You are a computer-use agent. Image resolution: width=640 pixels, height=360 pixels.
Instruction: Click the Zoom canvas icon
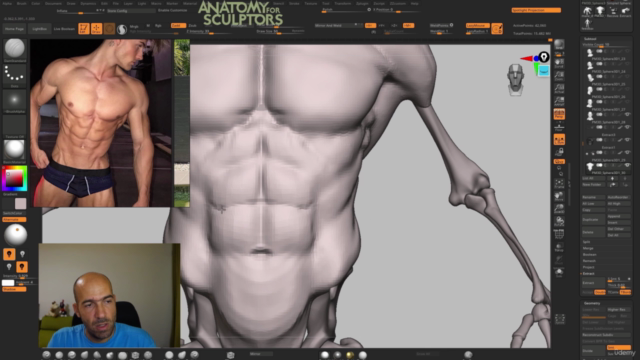pyautogui.click(x=559, y=76)
